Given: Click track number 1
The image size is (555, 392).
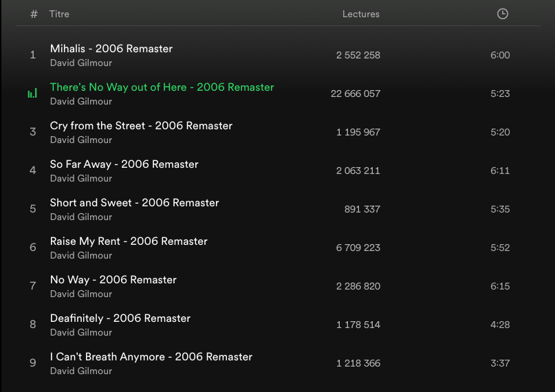Looking at the screenshot, I should 32,55.
